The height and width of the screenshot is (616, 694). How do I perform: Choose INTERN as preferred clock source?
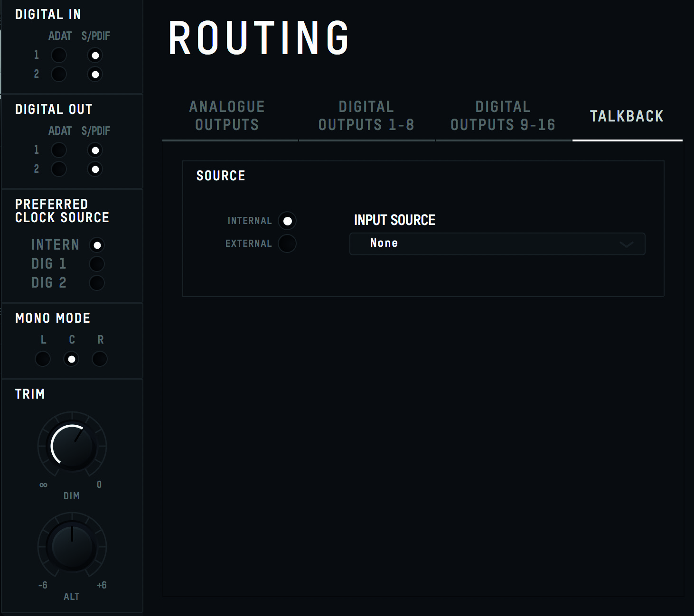[97, 245]
